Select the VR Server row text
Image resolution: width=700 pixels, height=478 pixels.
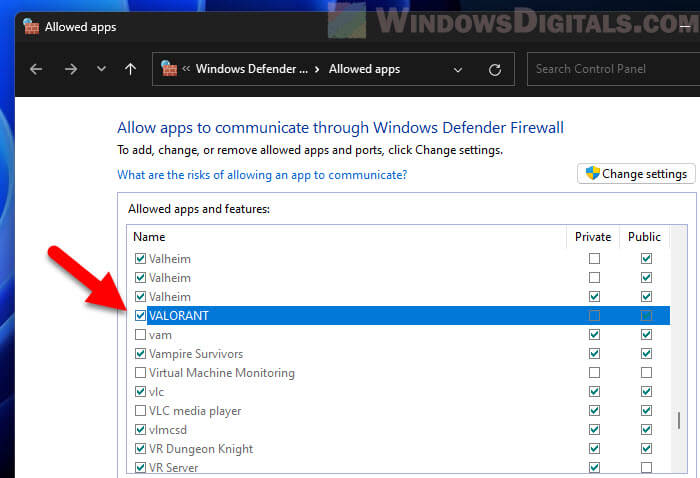[173, 467]
